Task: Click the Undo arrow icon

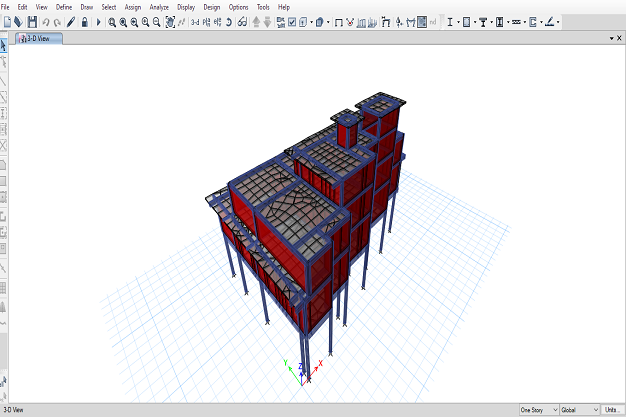Action: point(46,22)
